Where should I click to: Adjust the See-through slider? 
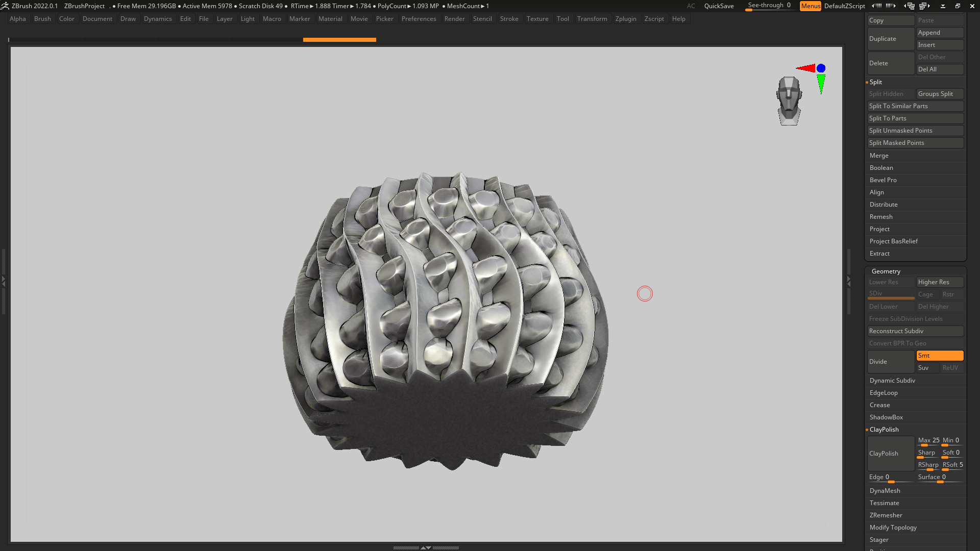770,6
